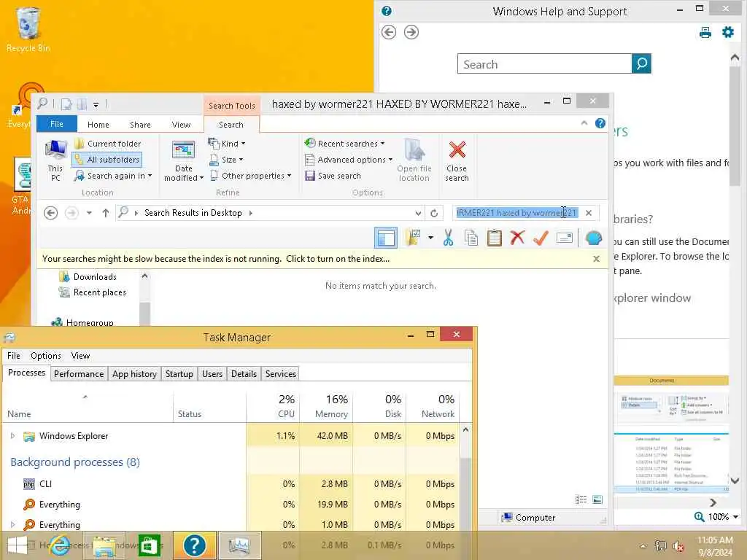Viewport: 747px width, 560px height.
Task: Open Windows Store taskbar icon
Action: 149,545
